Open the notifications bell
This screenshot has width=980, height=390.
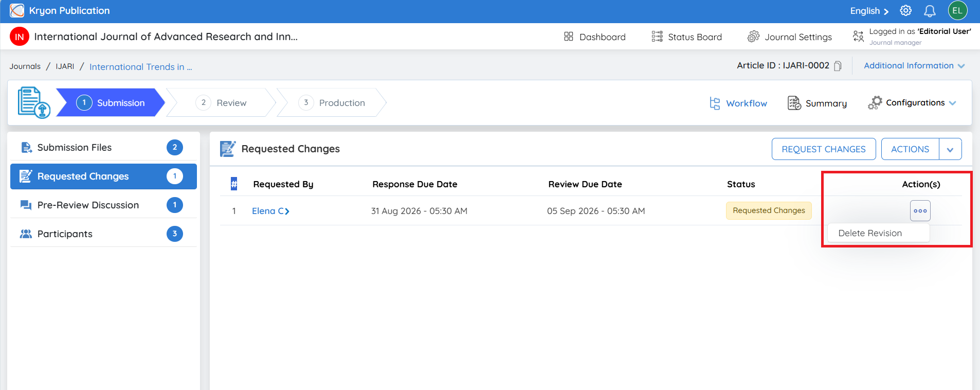pyautogui.click(x=930, y=11)
